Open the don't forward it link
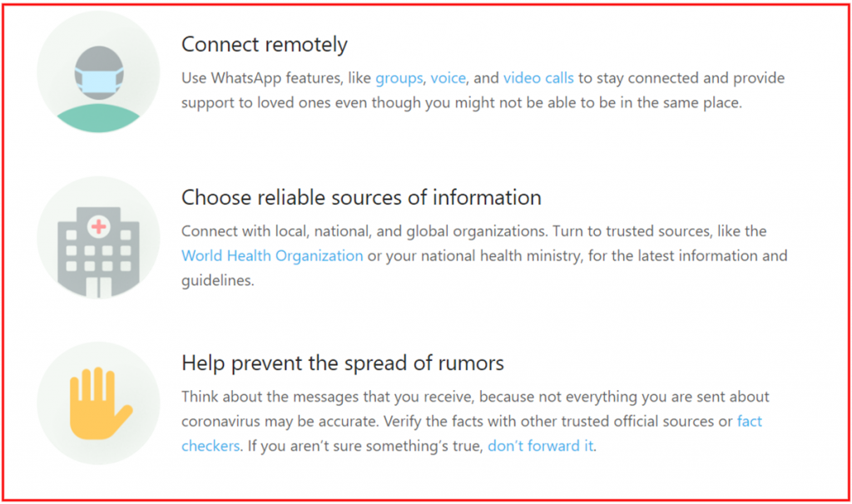 click(x=541, y=446)
